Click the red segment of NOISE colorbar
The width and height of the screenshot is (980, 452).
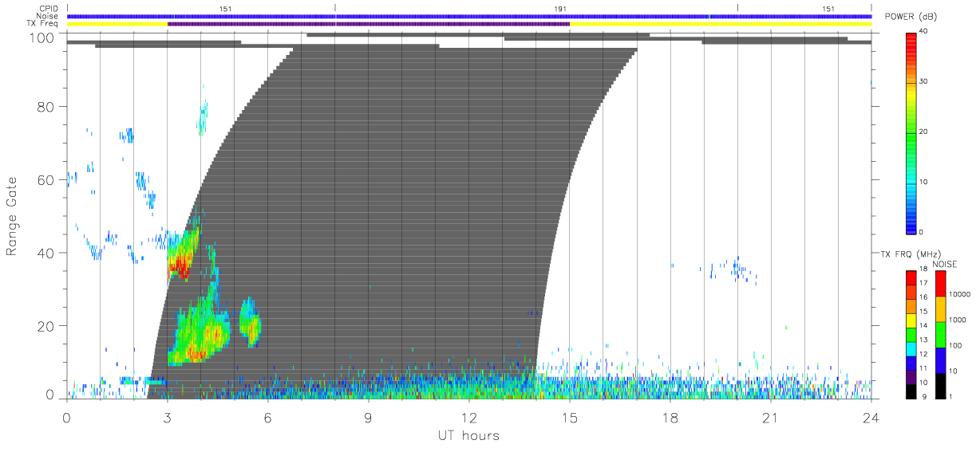pos(939,284)
